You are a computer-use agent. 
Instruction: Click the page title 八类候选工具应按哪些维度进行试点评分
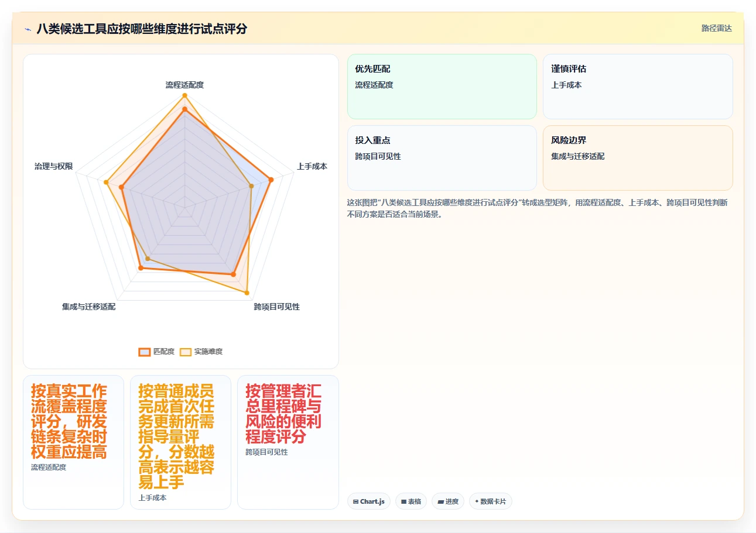142,29
